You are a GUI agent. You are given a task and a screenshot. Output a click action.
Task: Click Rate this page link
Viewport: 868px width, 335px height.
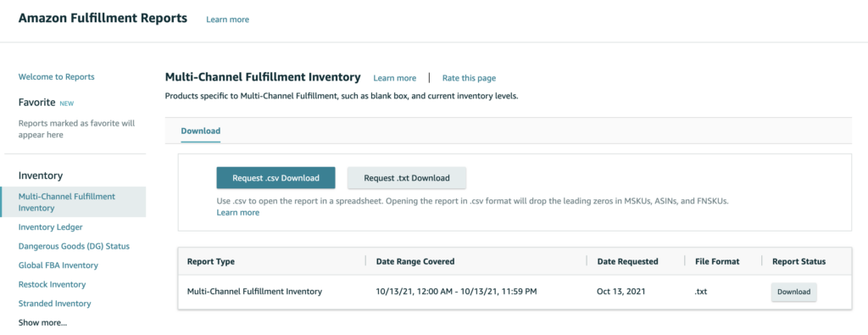tap(469, 78)
